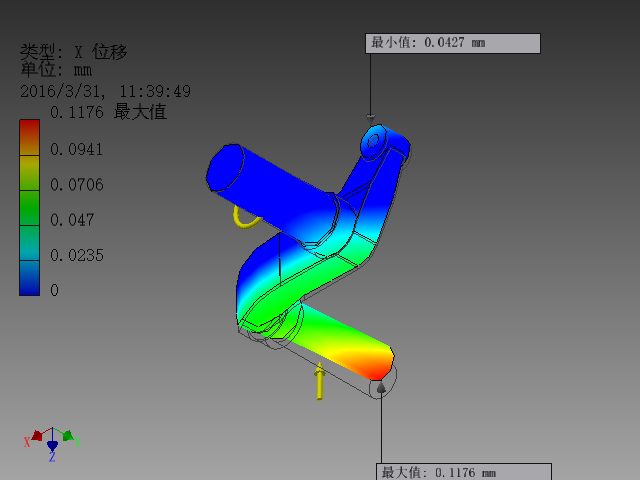Click the 最大值: 0.1176 mm probe label

click(x=464, y=472)
